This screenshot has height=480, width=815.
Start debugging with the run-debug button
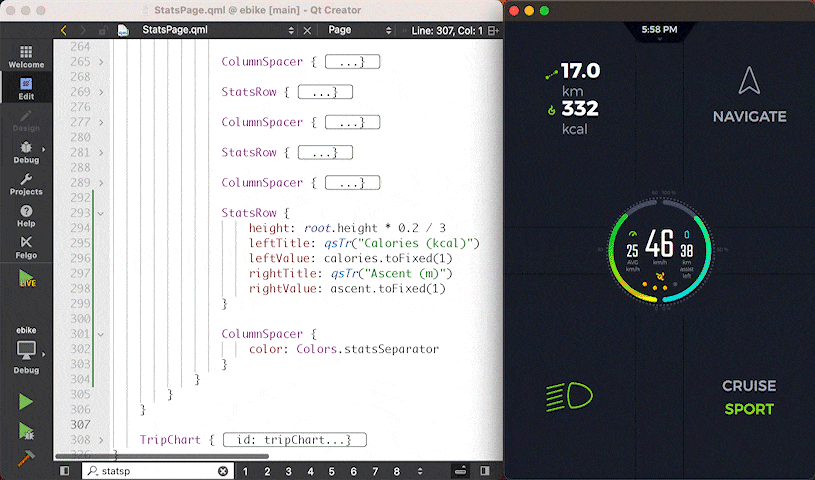[26, 431]
